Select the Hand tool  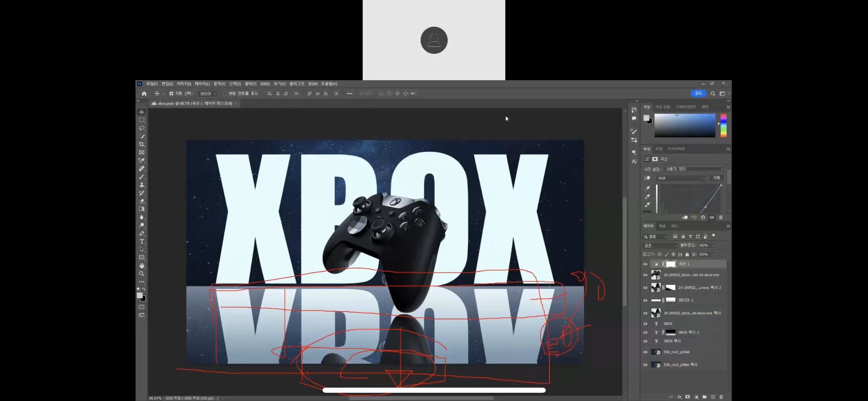pos(142,266)
